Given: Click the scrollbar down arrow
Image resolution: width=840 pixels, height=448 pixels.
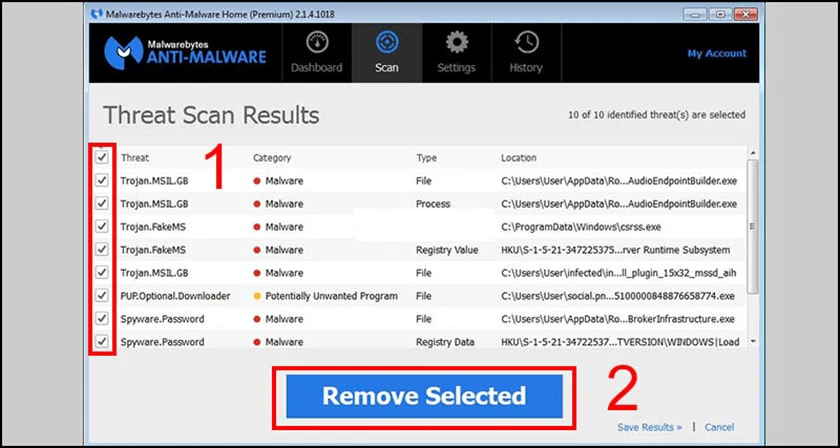Looking at the screenshot, I should point(753,341).
